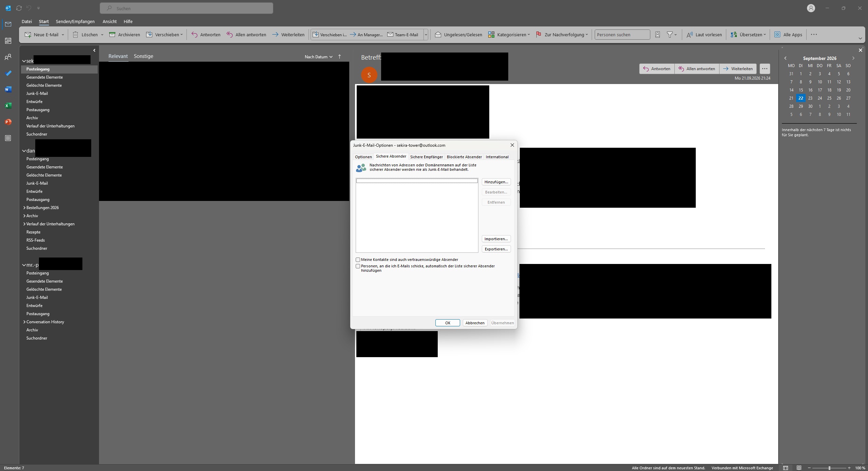Viewport: 868px width, 471px height.
Task: Switch to reading view in status bar
Action: [x=799, y=468]
